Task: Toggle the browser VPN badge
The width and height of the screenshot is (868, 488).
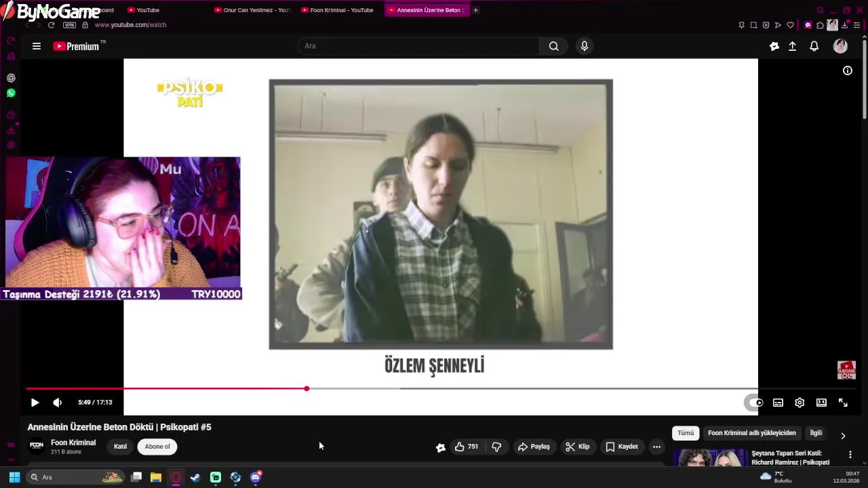Action: coord(69,25)
